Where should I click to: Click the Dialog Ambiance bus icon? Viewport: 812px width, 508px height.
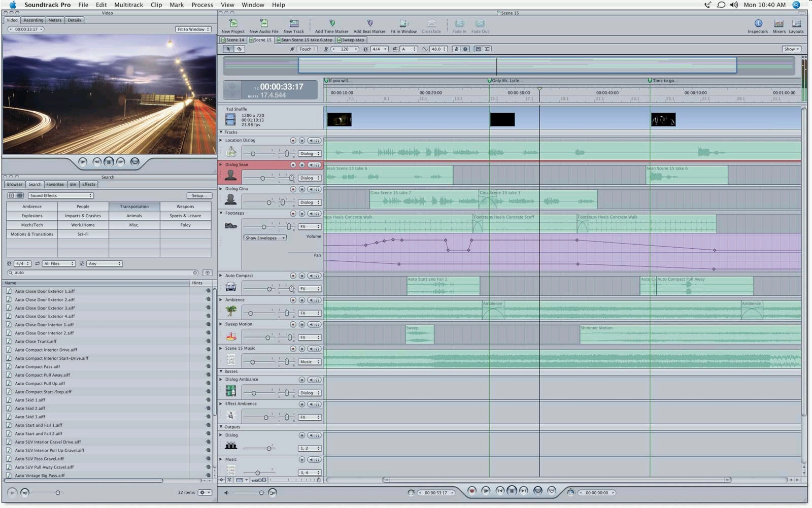pyautogui.click(x=231, y=391)
